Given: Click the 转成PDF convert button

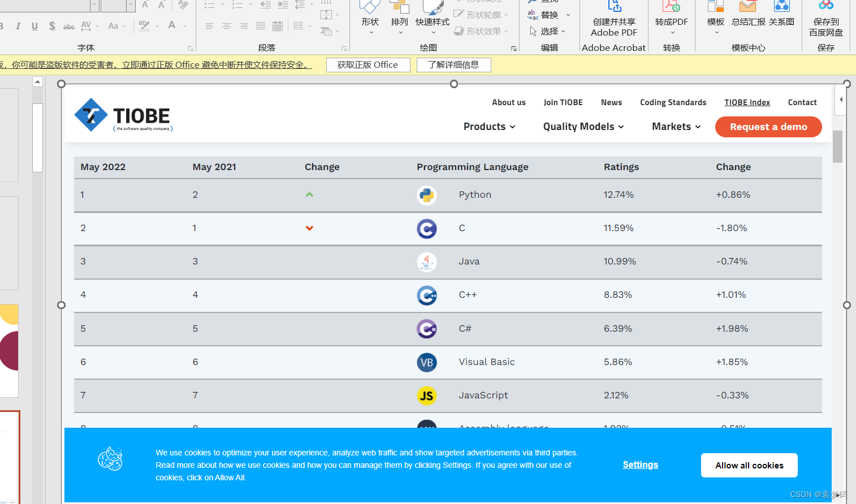Looking at the screenshot, I should tap(672, 17).
